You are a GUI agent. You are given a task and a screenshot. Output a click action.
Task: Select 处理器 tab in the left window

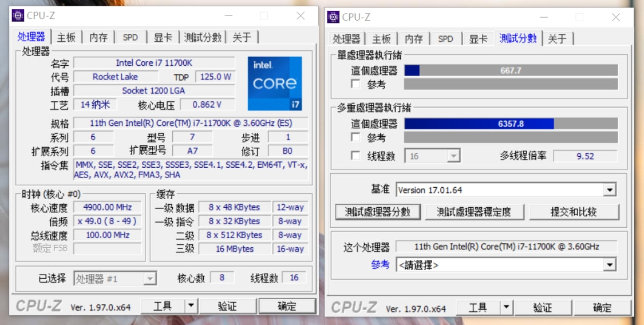click(31, 37)
